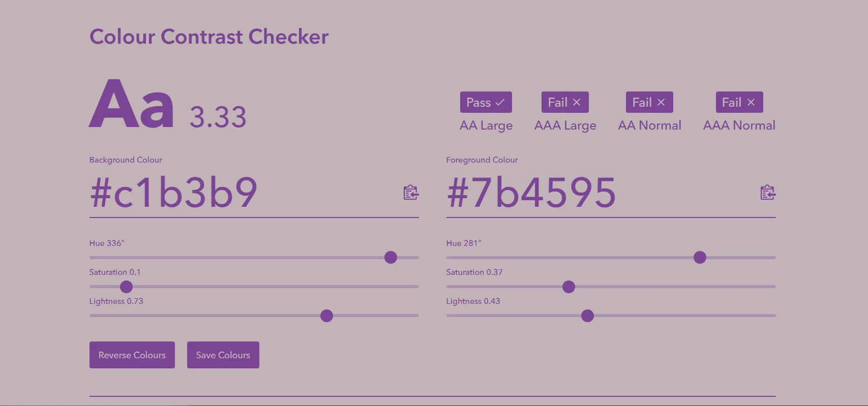Click the Fail badge above AA Normal
Image resolution: width=868 pixels, height=406 pixels.
[649, 102]
